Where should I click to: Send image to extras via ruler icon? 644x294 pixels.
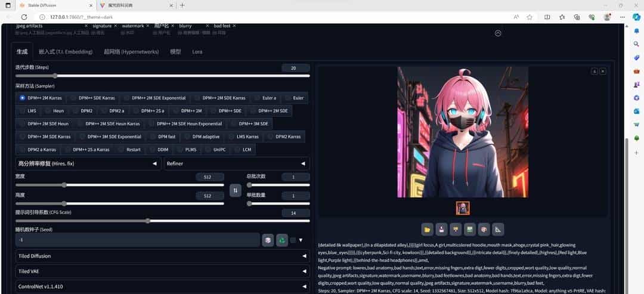point(498,229)
